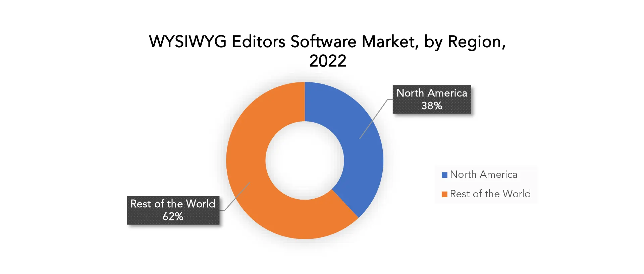The image size is (644, 274).
Task: Click the North America 38% data label
Action: tap(432, 99)
